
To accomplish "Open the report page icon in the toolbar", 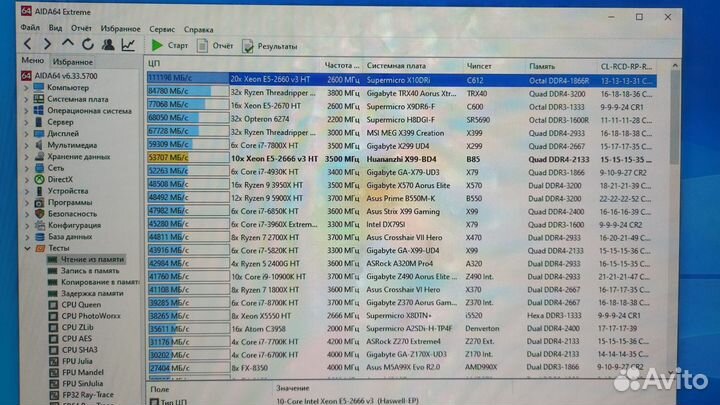I will point(202,45).
